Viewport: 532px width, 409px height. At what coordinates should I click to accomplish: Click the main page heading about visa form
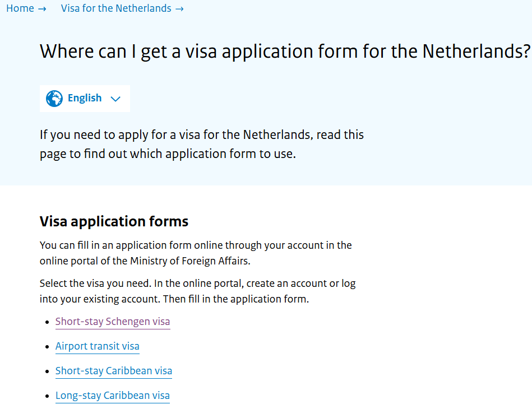point(285,52)
